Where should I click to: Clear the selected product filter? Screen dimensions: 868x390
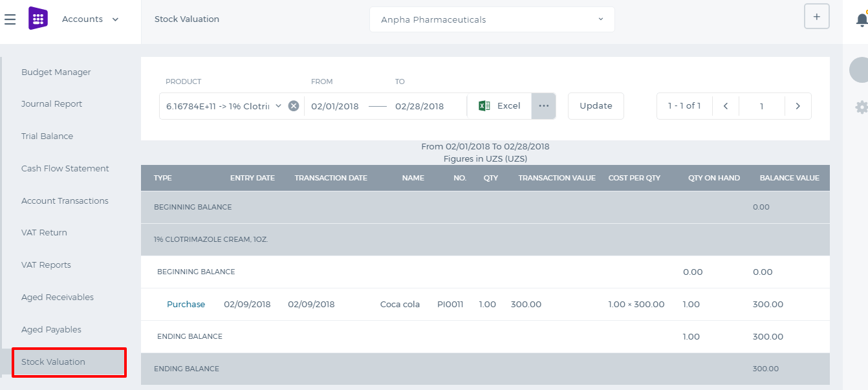click(x=294, y=106)
